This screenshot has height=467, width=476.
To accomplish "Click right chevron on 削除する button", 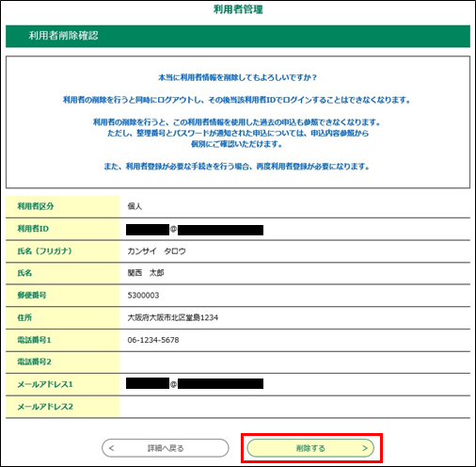I will [x=365, y=448].
